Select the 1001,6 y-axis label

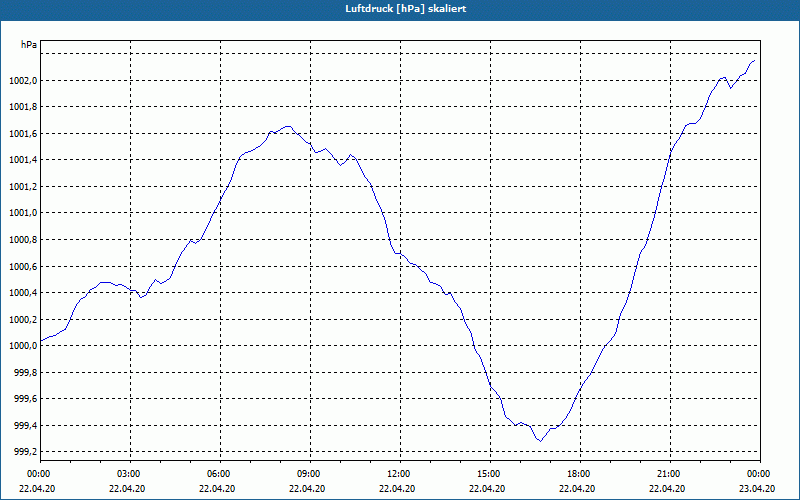[23, 134]
